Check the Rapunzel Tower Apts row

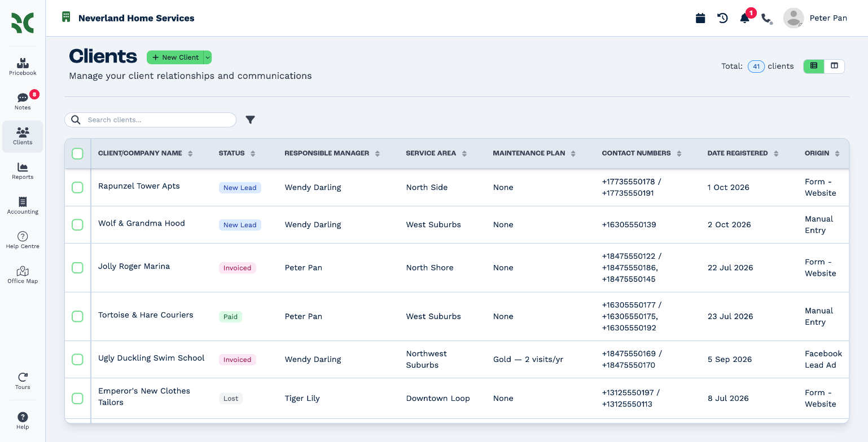(x=77, y=187)
